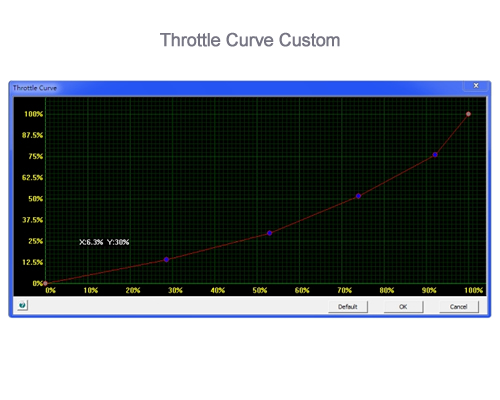The width and height of the screenshot is (500, 400).
Task: Close the Throttle Curve window
Action: (x=476, y=86)
